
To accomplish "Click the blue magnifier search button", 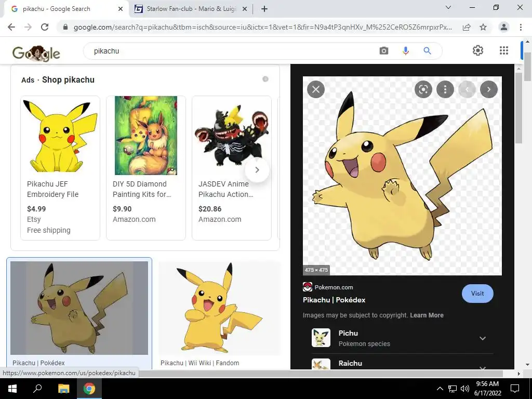I will click(427, 51).
